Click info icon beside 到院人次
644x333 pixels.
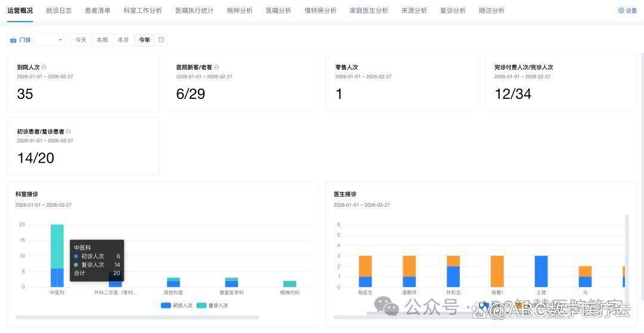click(x=44, y=67)
